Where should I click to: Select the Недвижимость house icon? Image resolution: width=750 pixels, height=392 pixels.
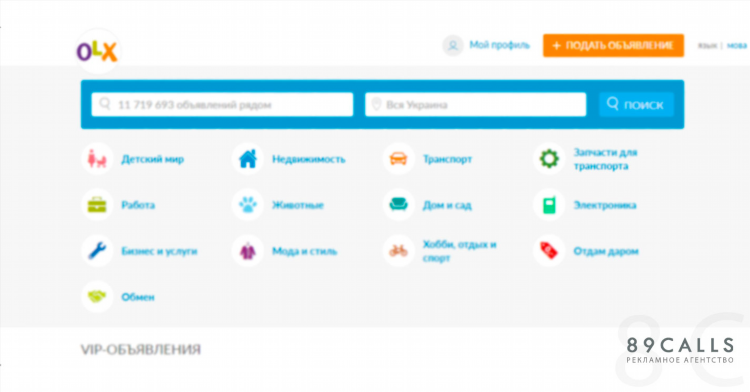(248, 159)
